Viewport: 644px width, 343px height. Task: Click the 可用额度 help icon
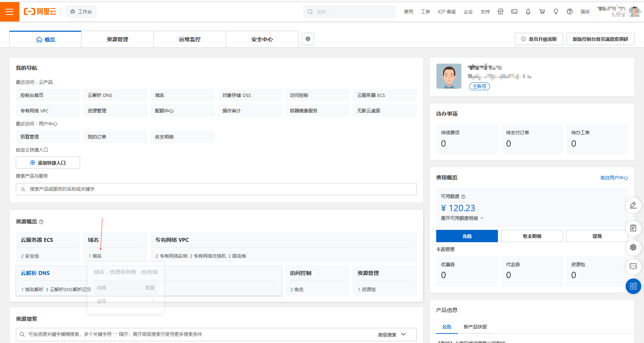tap(463, 197)
